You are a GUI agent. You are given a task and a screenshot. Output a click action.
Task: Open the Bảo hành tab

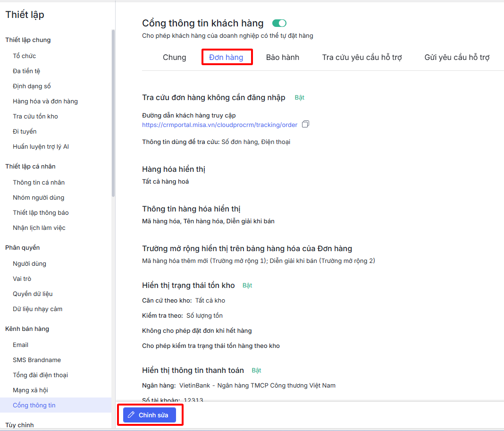282,58
